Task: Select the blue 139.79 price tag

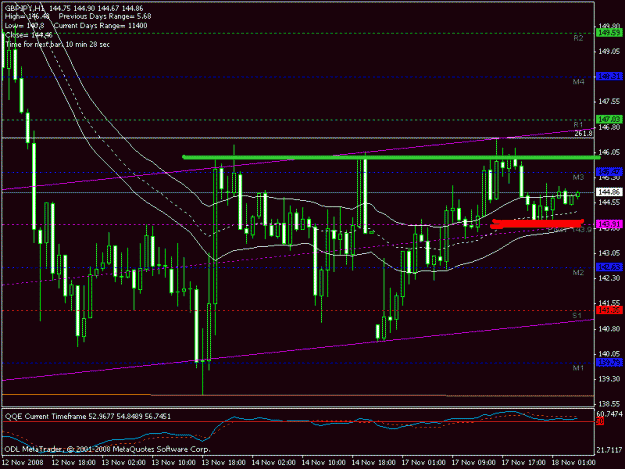Action: click(x=609, y=363)
